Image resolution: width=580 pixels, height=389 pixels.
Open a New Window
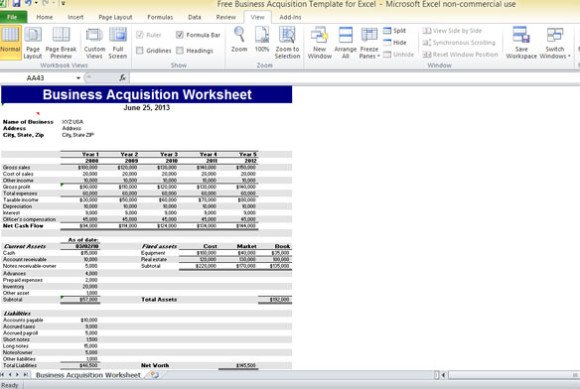tap(320, 42)
